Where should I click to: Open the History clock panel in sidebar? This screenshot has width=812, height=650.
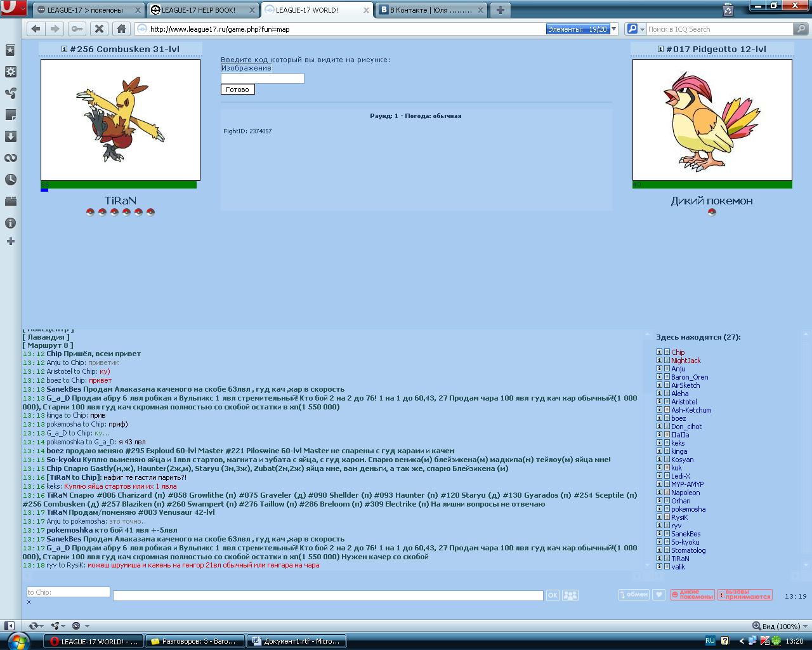pos(10,180)
